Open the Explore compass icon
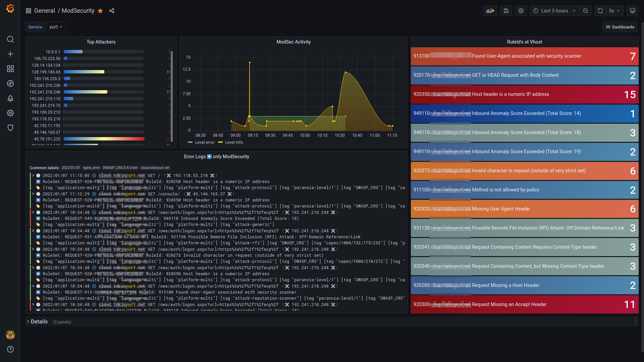The width and height of the screenshot is (644, 362). [10, 83]
